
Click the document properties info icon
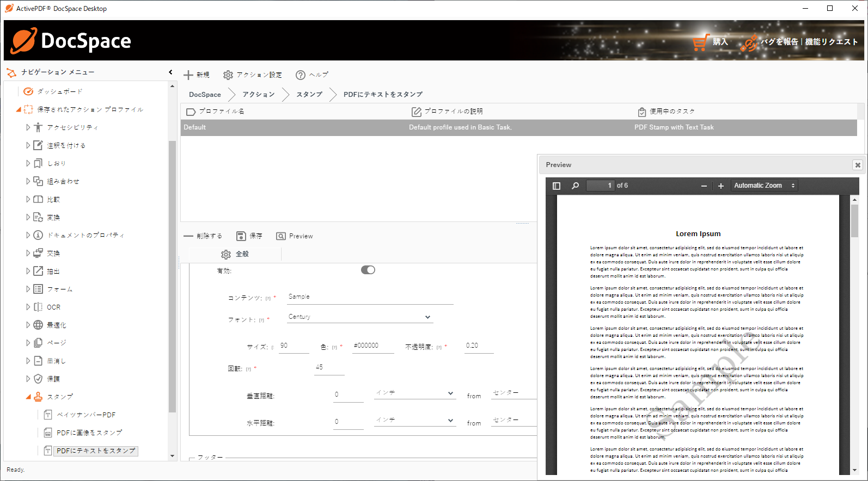point(38,235)
